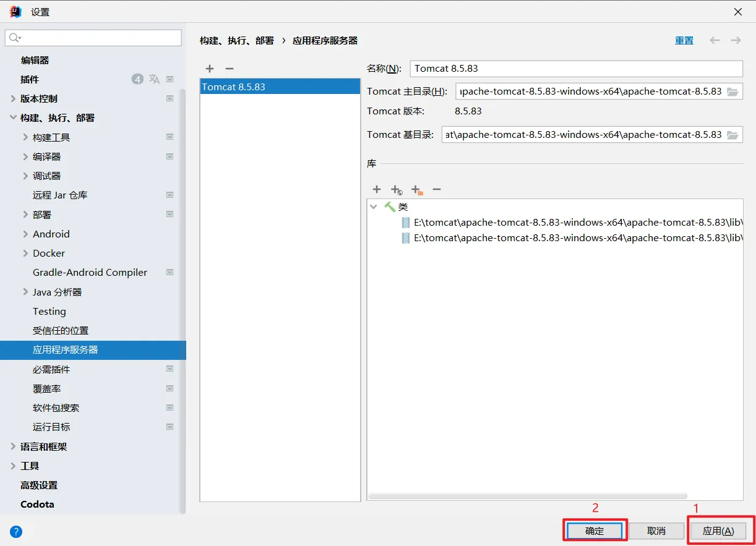
Task: Collapse the 构建、执行、部署 section
Action: click(x=13, y=117)
